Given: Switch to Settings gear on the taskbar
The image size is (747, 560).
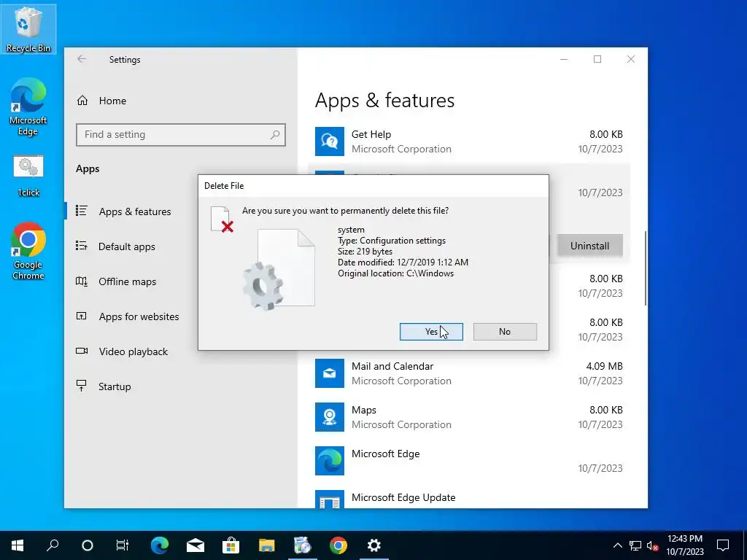Looking at the screenshot, I should tap(374, 545).
